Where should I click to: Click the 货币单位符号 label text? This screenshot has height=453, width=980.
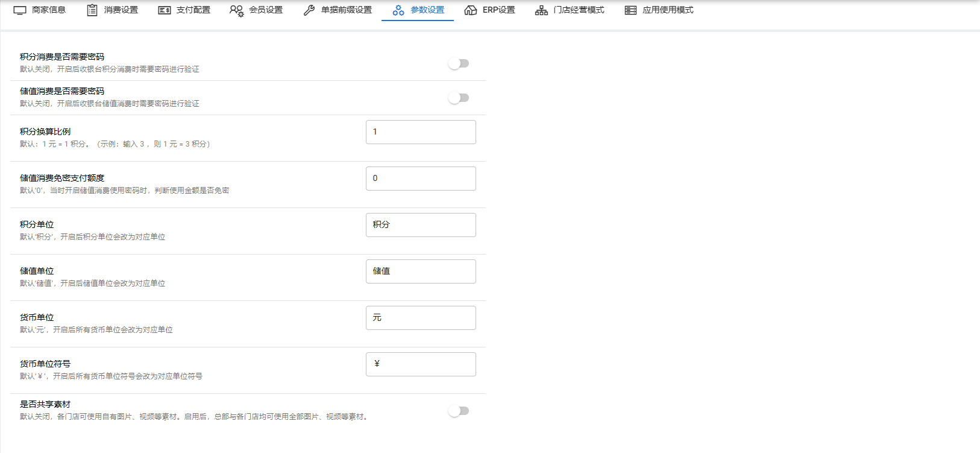[x=45, y=364]
